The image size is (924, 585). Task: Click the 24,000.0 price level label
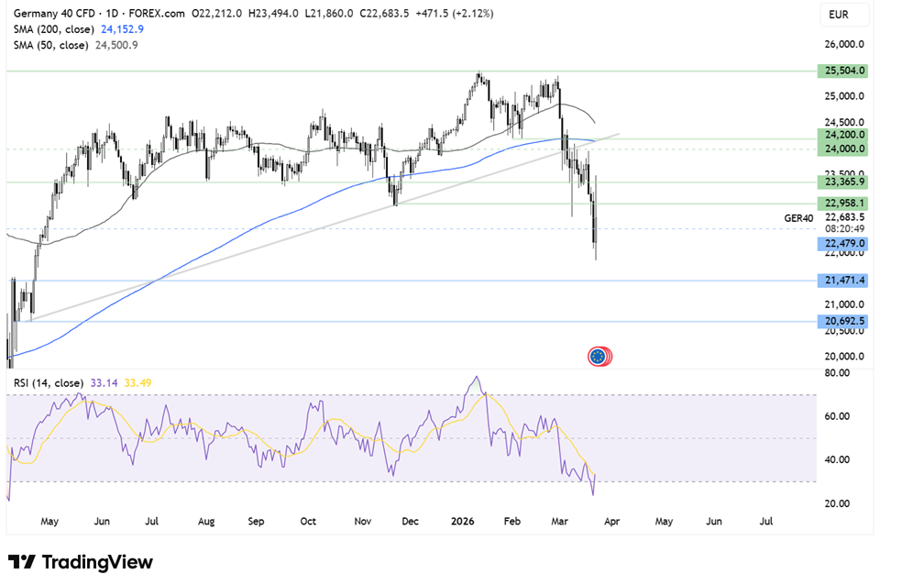842,149
